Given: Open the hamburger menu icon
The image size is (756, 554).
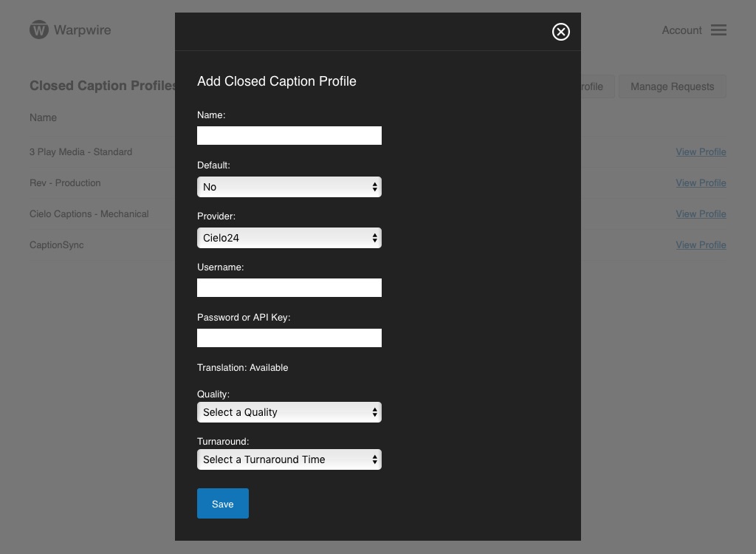Looking at the screenshot, I should coord(718,30).
